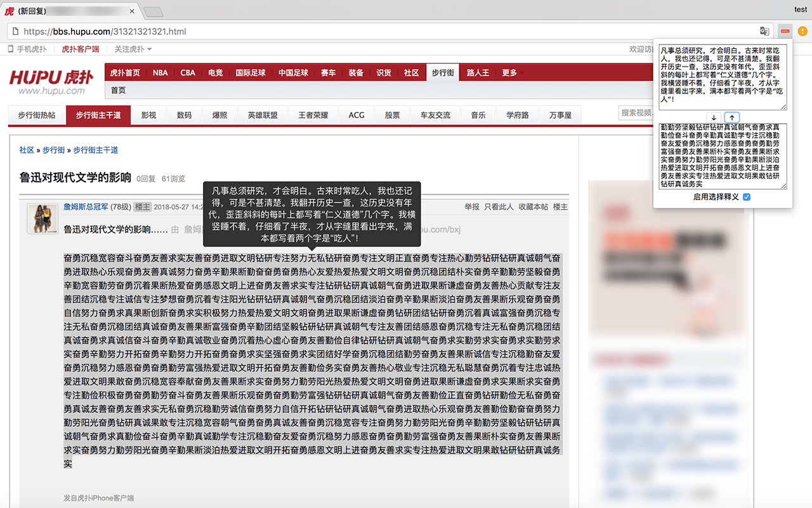Viewport: 812px width, 508px height.
Task: Click the 发自虎扑iPhone客户端 text
Action: [x=98, y=498]
